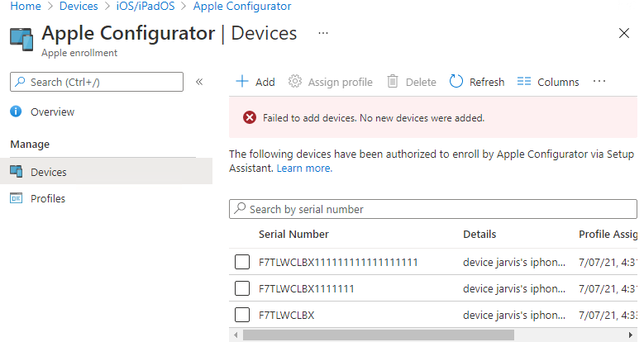Tick the checkbox next to serial F7TLWCLBX
This screenshot has height=361, width=644.
(242, 315)
